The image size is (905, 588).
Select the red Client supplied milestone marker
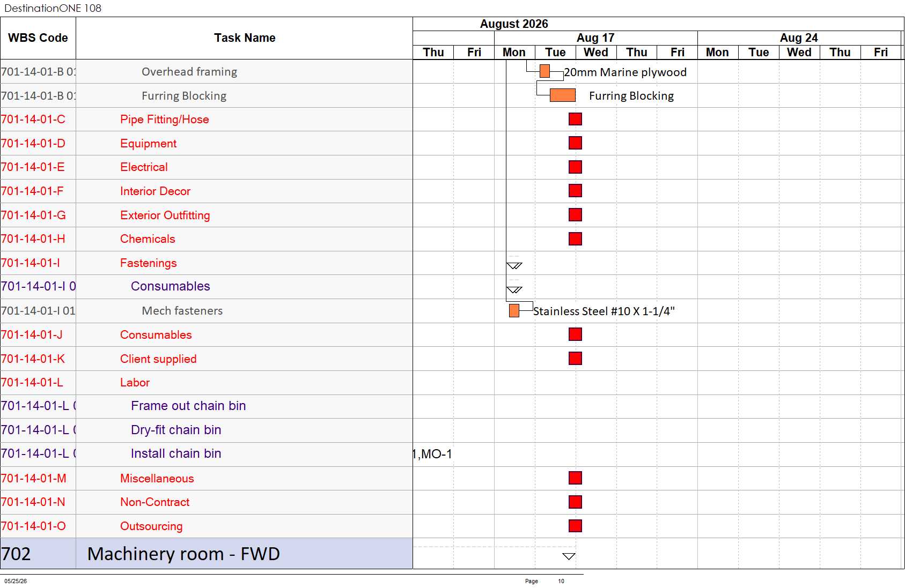575,358
